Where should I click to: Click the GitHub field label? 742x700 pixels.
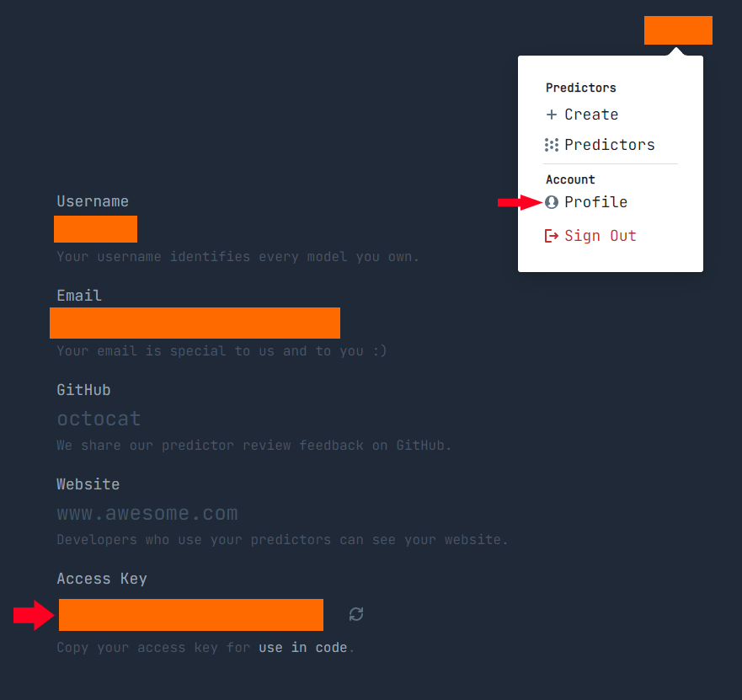click(x=83, y=390)
